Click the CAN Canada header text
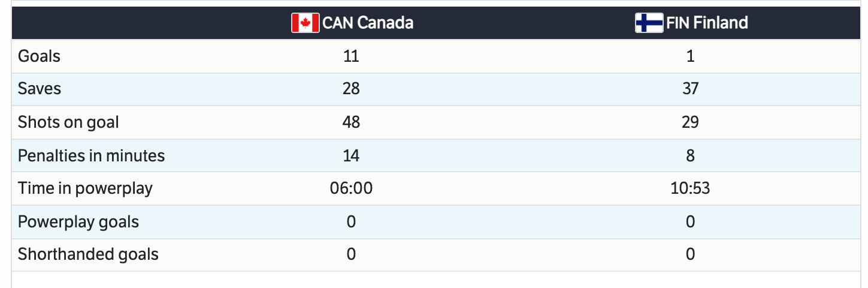The height and width of the screenshot is (288, 868). 368,23
